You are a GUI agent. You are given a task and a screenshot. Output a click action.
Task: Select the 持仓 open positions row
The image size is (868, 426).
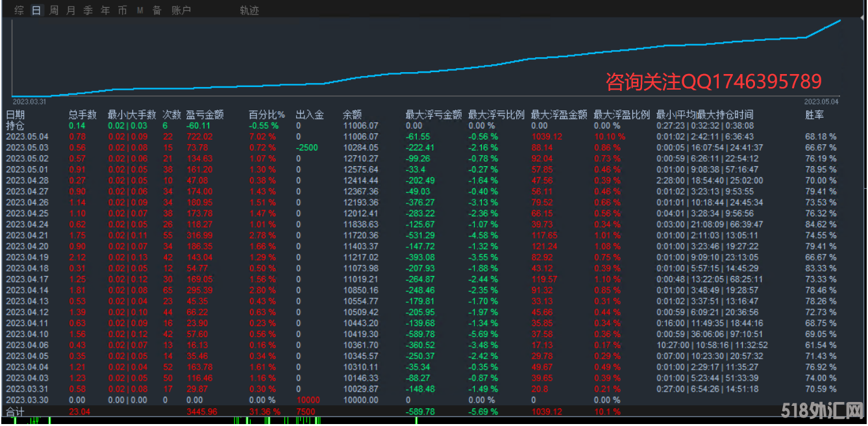pos(15,125)
